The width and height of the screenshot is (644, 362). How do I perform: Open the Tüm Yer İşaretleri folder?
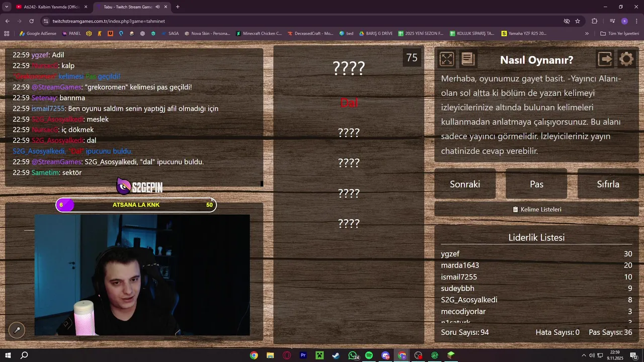coord(619,33)
